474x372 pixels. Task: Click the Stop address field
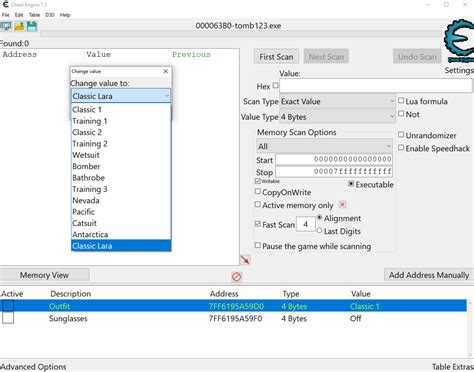coord(334,172)
